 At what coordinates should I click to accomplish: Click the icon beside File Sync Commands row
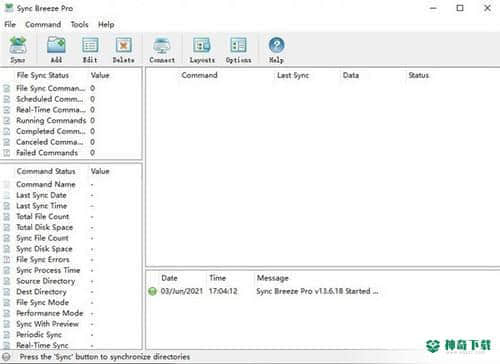pyautogui.click(x=7, y=88)
